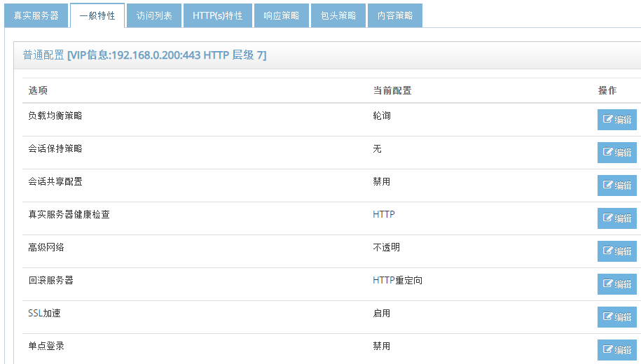Image resolution: width=641 pixels, height=364 pixels.
Task: Open the edit option for SSL加速
Action: coord(616,317)
